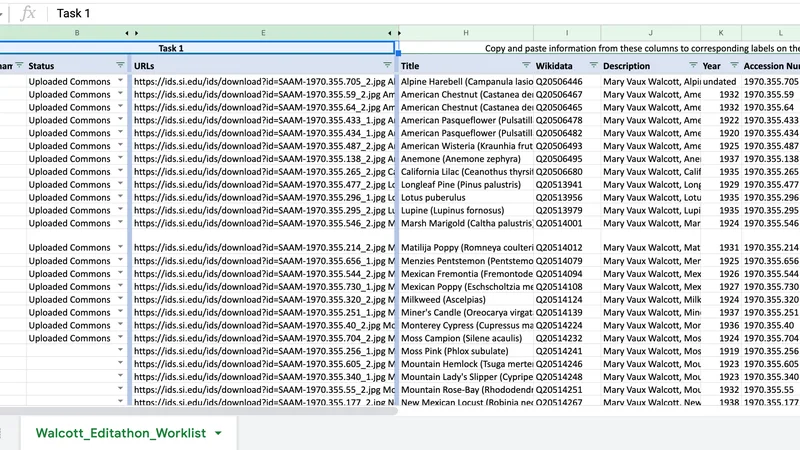This screenshot has height=450, width=800.
Task: Open status dropdown for Moss Pink row
Action: 120,350
